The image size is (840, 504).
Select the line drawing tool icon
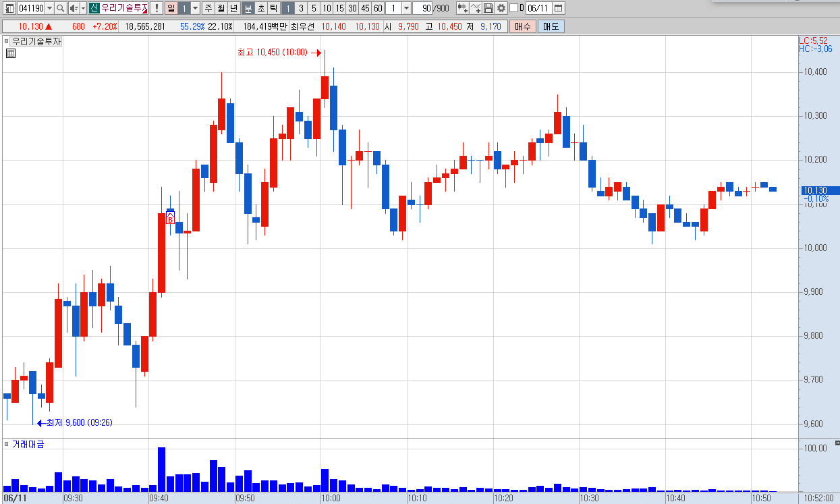coord(476,8)
